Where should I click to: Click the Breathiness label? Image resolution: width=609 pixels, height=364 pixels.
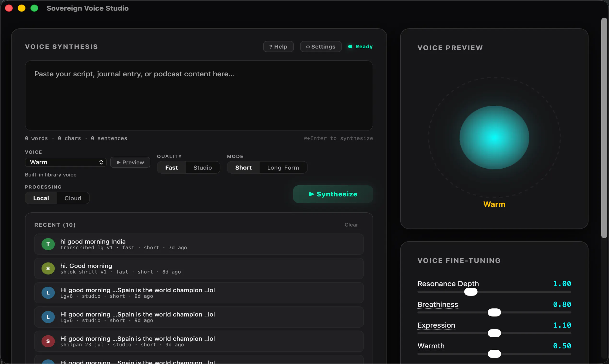click(x=438, y=304)
